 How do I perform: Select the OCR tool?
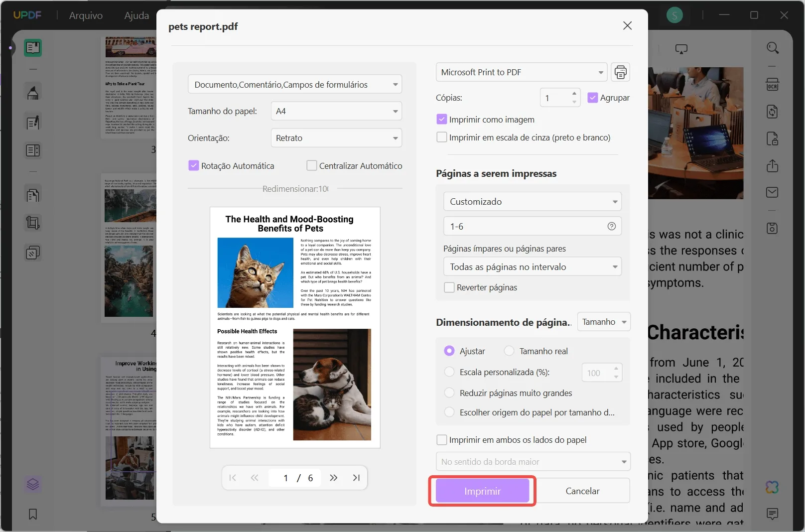point(773,84)
